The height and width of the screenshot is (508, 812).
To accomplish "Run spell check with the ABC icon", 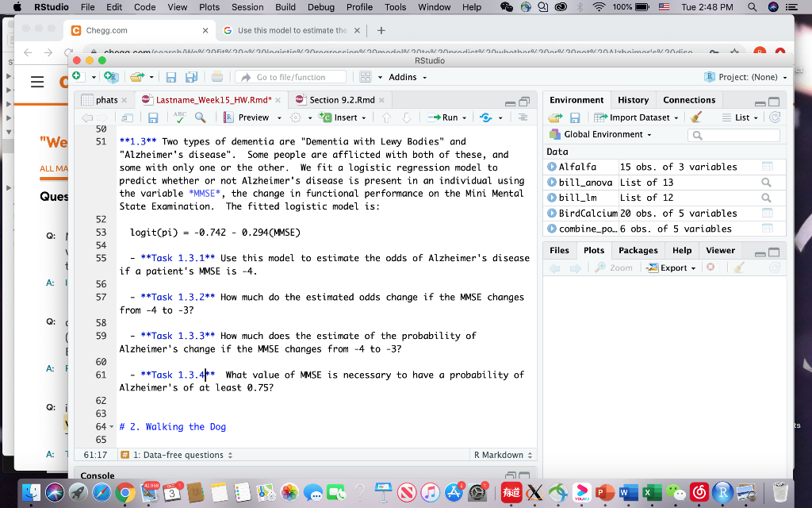I will 180,116.
